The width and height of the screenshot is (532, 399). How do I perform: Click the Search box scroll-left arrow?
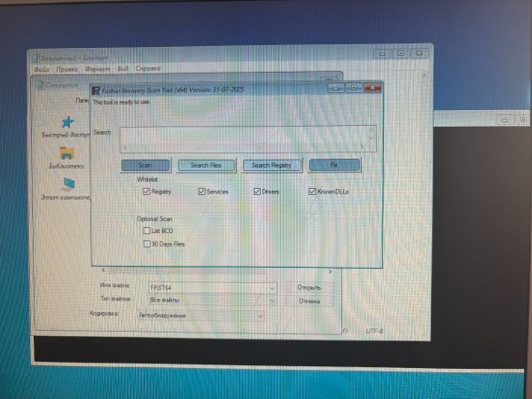[x=125, y=147]
